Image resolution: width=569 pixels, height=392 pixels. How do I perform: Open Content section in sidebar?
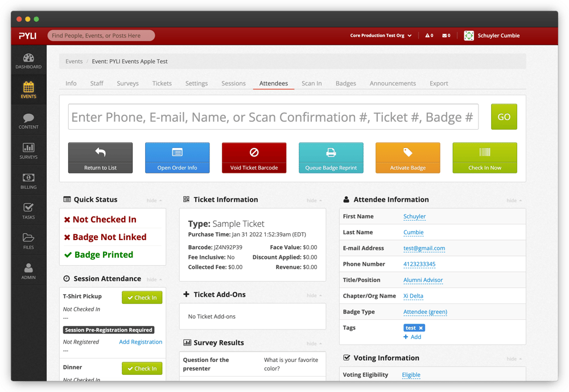point(28,121)
